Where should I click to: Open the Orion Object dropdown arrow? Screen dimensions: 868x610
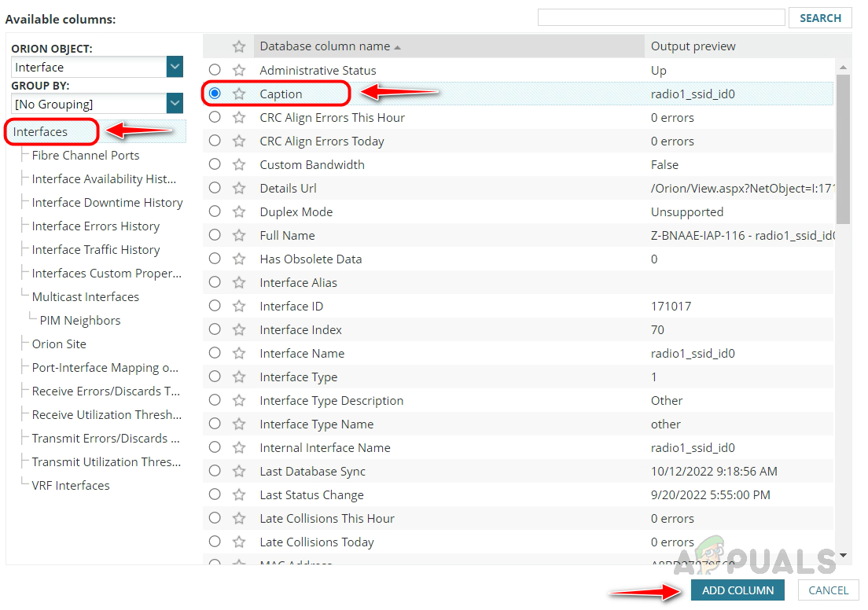(x=175, y=67)
